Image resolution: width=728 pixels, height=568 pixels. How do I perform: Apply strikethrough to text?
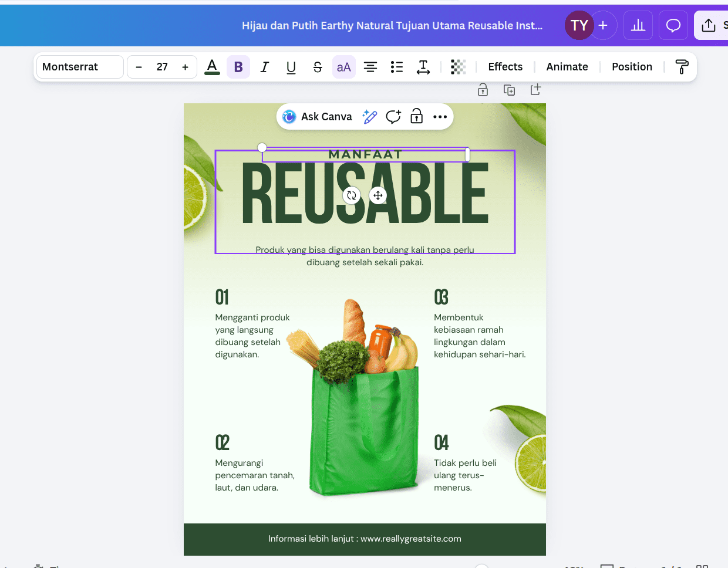tap(318, 67)
